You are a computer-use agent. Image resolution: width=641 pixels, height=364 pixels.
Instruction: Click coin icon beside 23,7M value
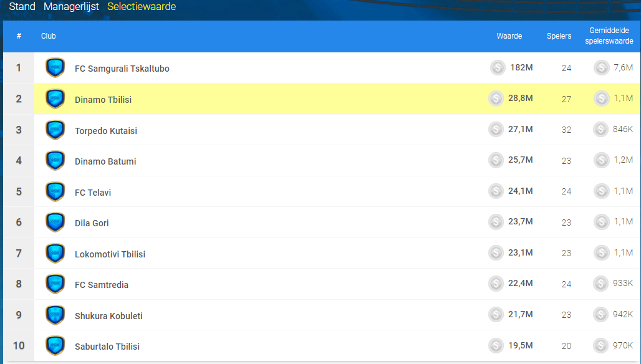coord(496,221)
